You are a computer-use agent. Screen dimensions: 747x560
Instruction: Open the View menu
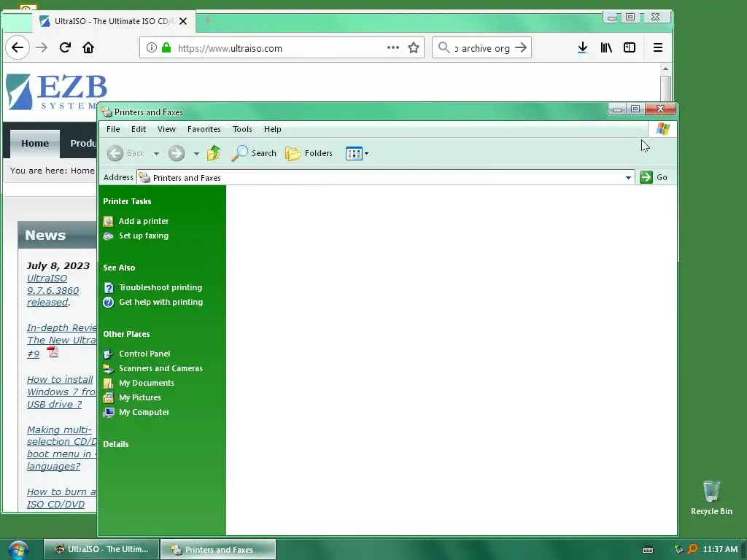coord(167,129)
